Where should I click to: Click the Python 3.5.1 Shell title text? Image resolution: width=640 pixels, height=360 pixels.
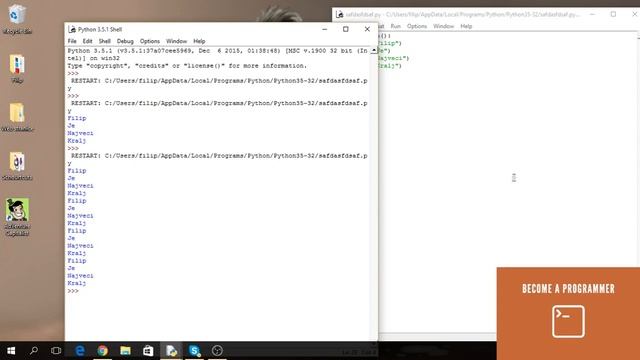tap(100, 29)
